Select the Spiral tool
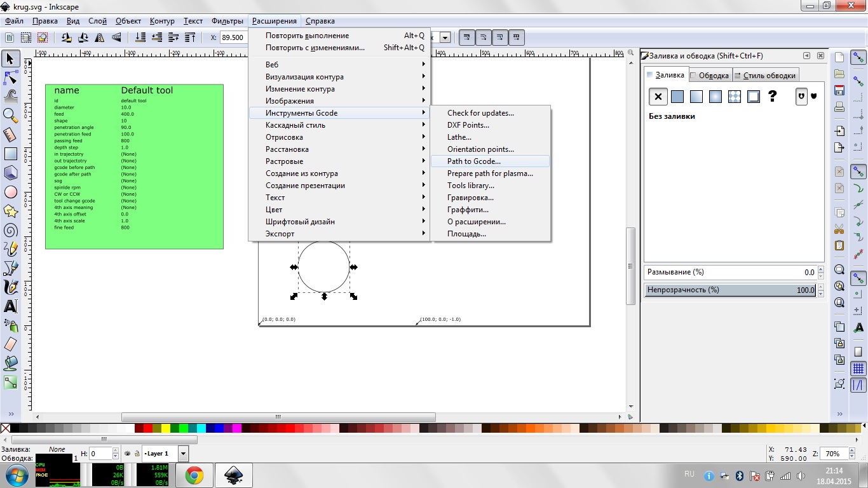Screen dimensions: 868x488 click(10, 229)
